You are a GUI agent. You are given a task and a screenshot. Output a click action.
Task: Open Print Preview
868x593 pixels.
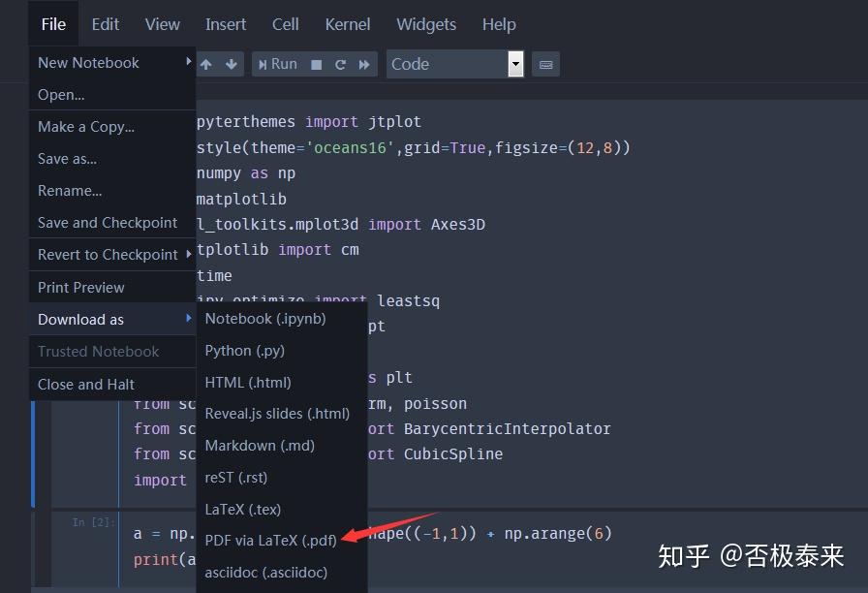click(x=80, y=287)
